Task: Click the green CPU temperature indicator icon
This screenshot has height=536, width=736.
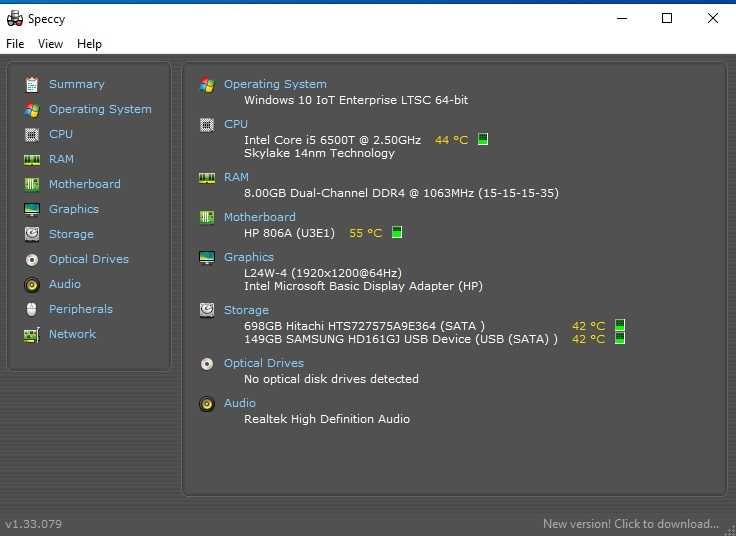Action: (x=483, y=139)
